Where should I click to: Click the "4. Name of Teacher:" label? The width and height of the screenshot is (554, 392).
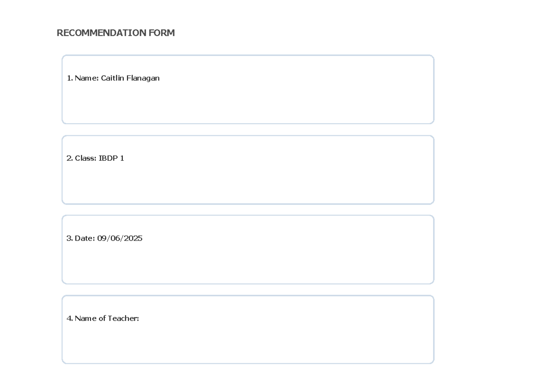[102, 318]
